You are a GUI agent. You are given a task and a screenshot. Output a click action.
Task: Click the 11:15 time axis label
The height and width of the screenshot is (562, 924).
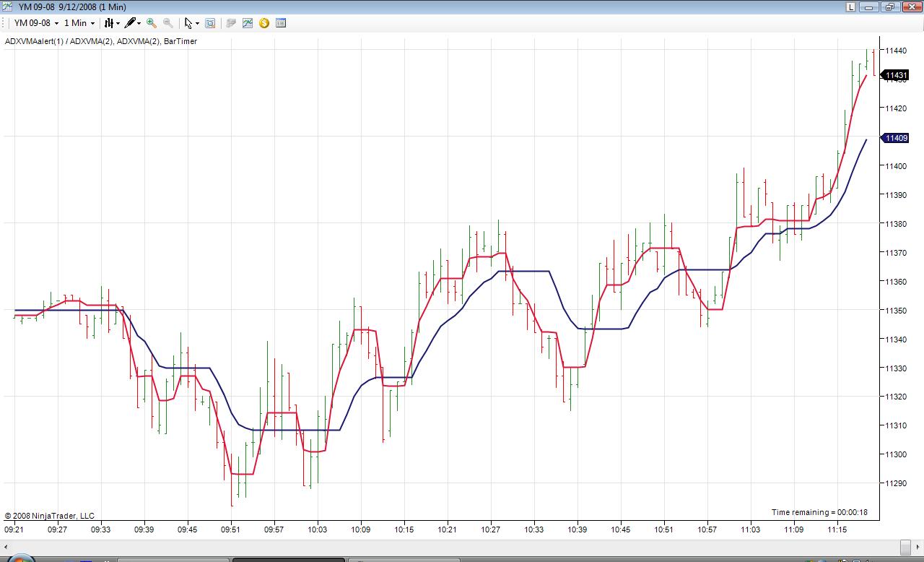click(837, 529)
